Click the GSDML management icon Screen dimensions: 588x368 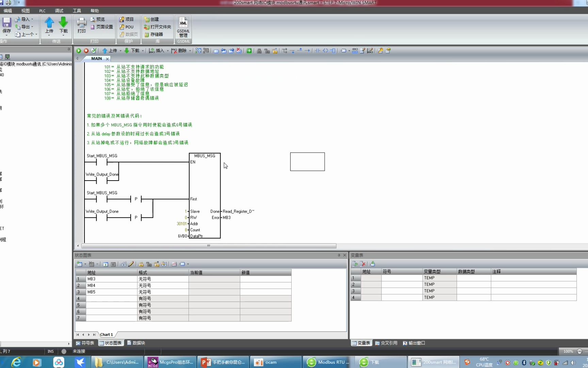pos(183,27)
